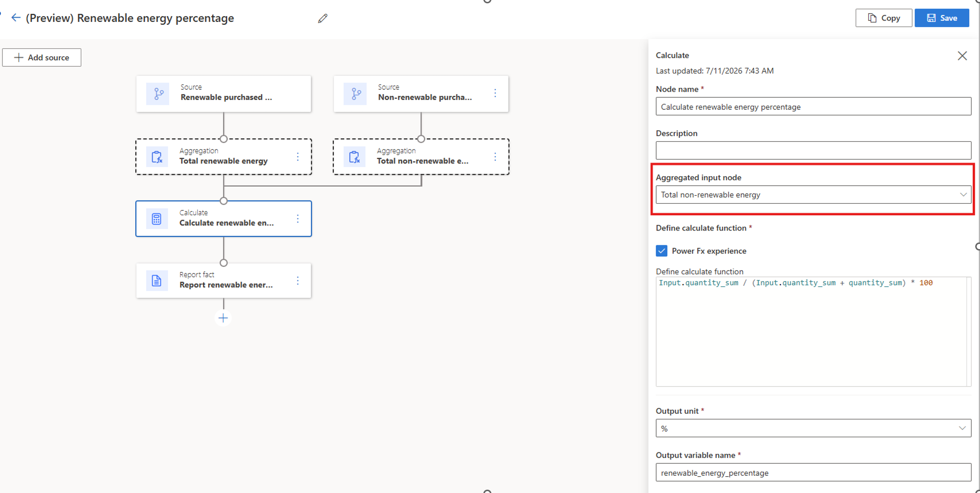Viewport: 980px width, 493px height.
Task: Go back using the left arrow
Action: point(16,18)
